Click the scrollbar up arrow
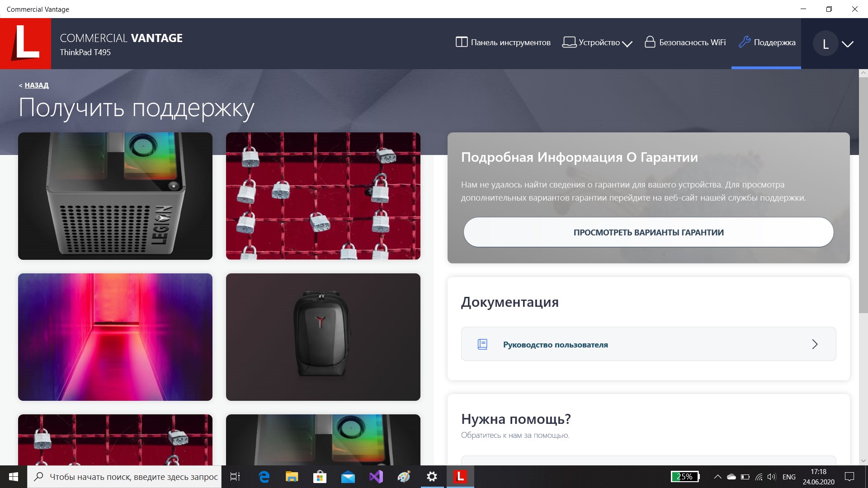868x488 pixels. tap(863, 73)
